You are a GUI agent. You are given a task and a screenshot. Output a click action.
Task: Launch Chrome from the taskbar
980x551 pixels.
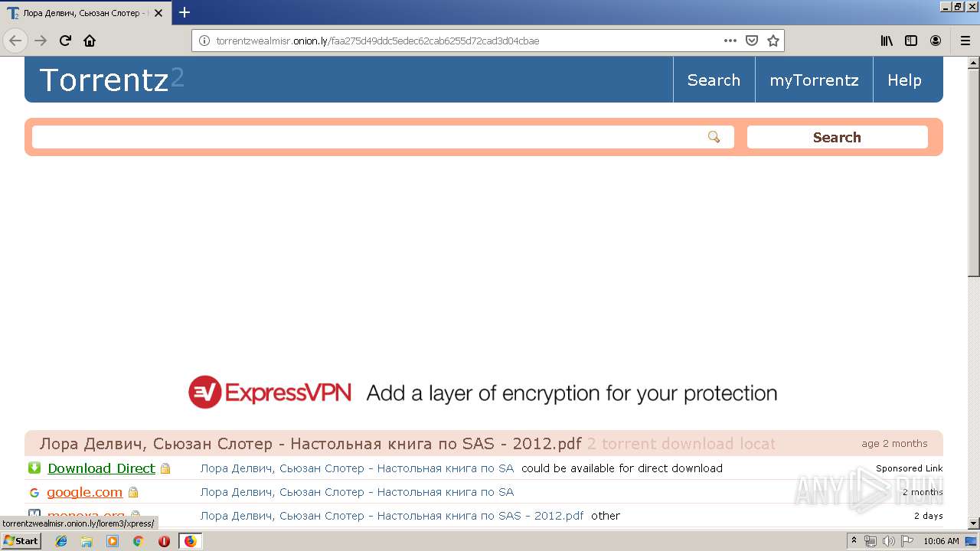point(139,541)
